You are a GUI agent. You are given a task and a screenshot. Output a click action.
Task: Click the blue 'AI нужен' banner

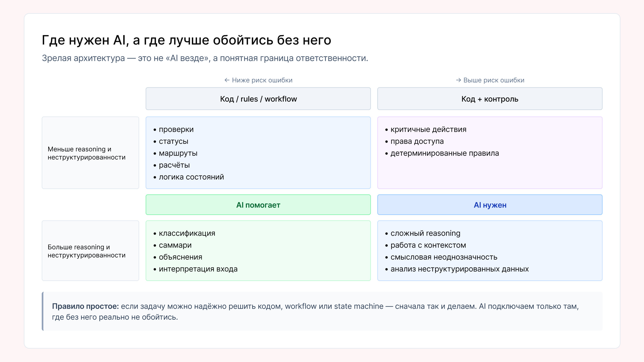point(490,205)
